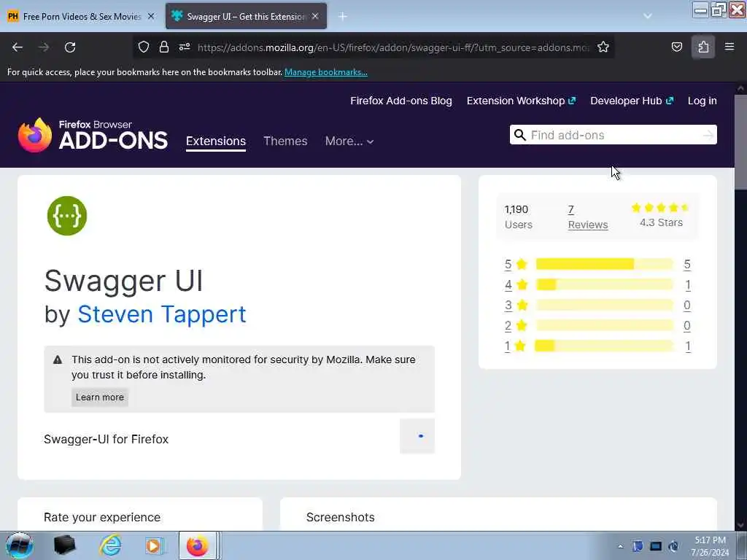Click the Rate your experience heading
Image resolution: width=747 pixels, height=560 pixels.
click(102, 517)
